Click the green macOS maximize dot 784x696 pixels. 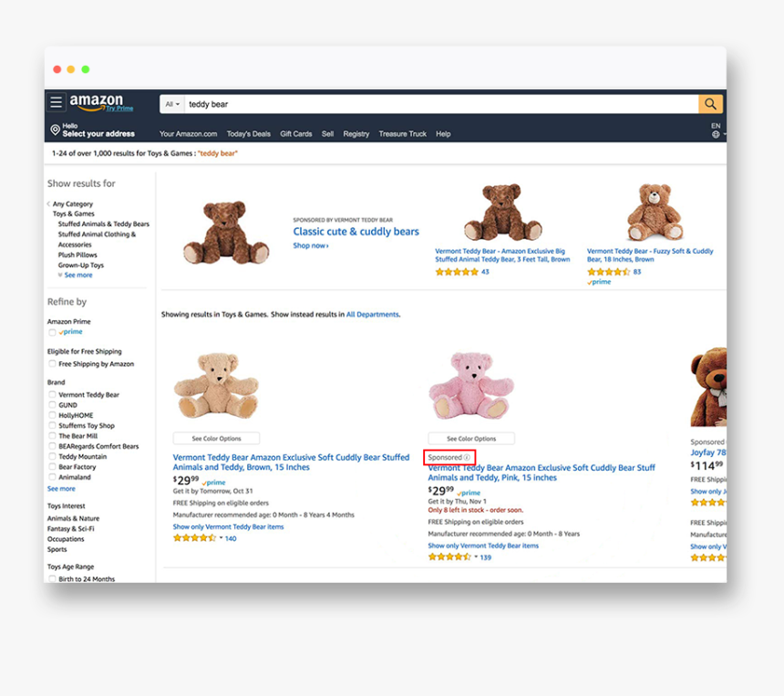pos(86,69)
